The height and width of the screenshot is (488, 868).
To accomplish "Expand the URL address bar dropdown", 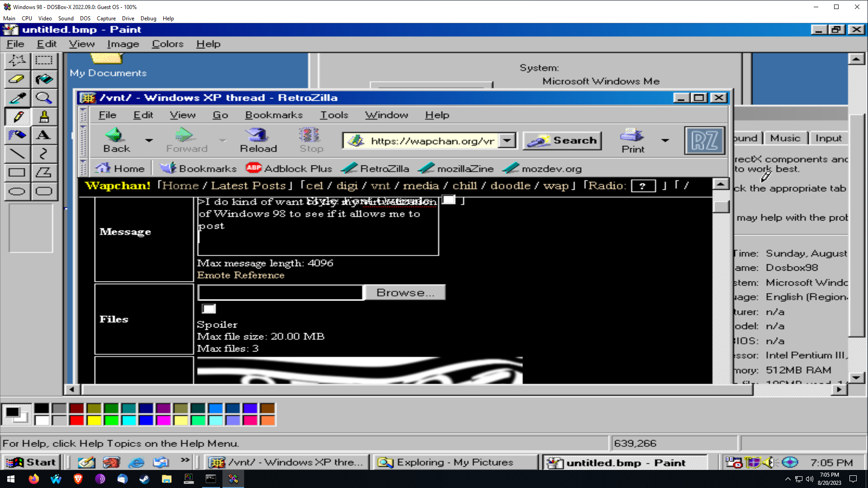I will [x=507, y=141].
